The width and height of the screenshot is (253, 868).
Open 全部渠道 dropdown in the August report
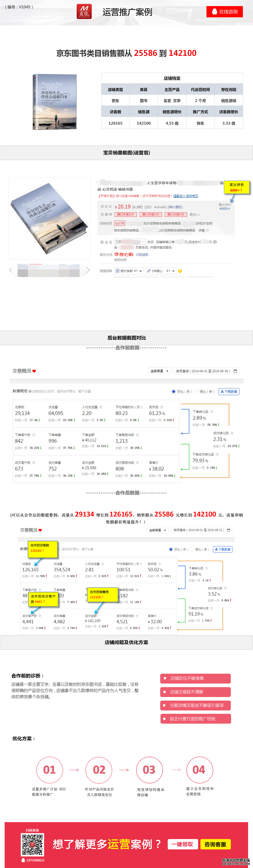[158, 530]
